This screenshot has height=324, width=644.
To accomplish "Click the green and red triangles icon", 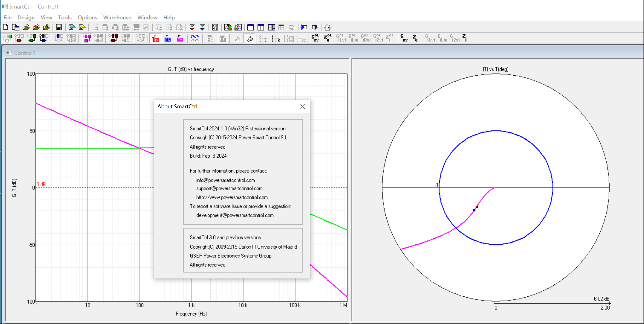I will (192, 27).
